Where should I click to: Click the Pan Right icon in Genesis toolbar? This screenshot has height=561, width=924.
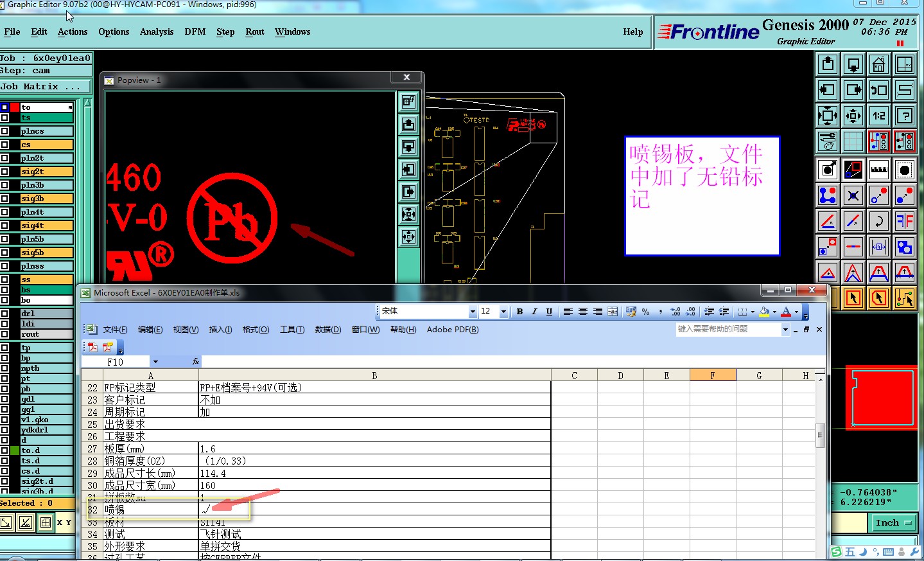tap(853, 90)
